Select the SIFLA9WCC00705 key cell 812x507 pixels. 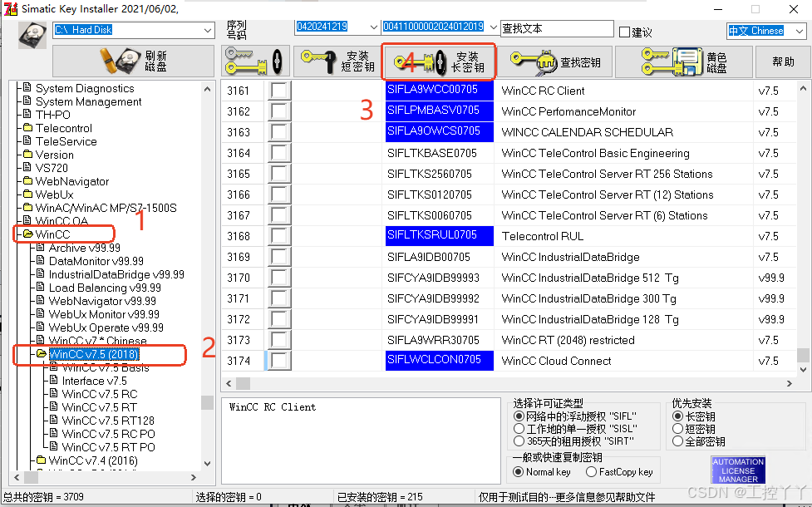(x=439, y=90)
